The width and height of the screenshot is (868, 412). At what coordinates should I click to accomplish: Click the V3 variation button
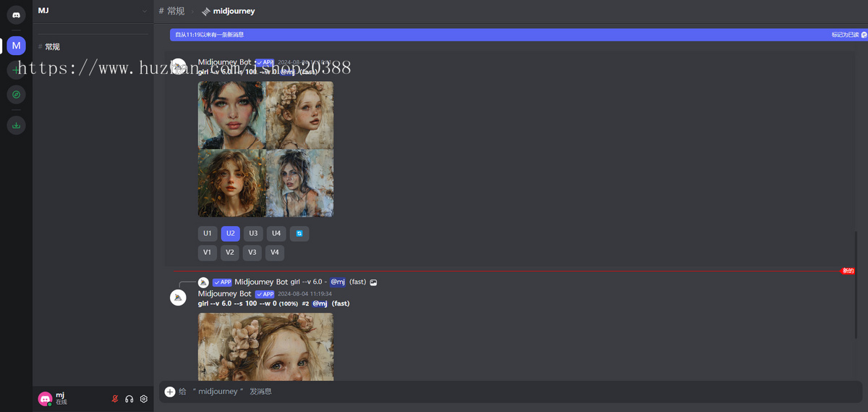click(x=252, y=253)
